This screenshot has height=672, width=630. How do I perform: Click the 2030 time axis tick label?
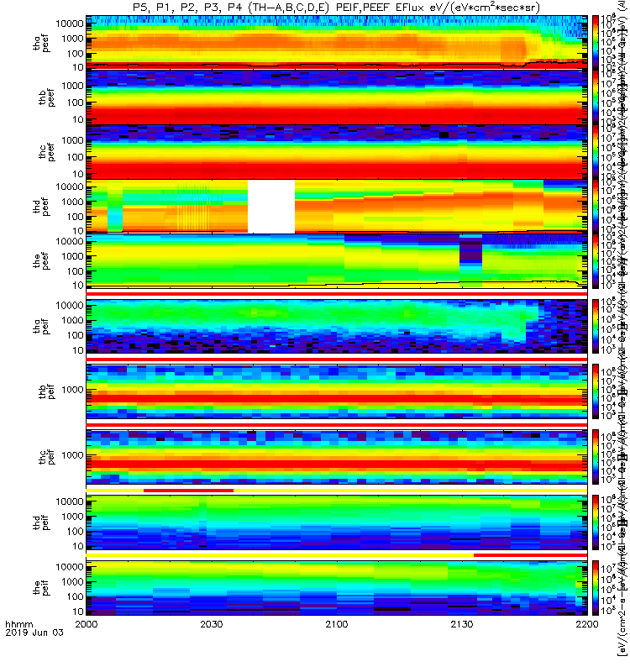pos(212,624)
